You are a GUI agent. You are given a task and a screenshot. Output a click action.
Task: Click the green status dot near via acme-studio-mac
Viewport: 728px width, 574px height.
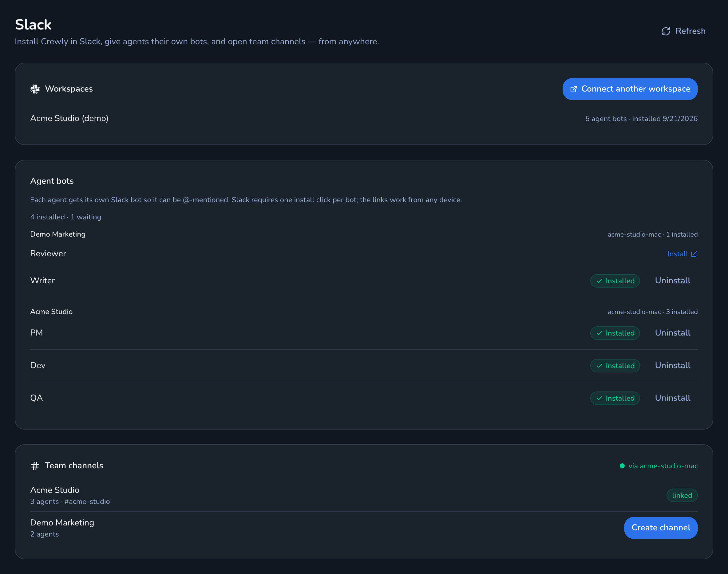(x=622, y=466)
